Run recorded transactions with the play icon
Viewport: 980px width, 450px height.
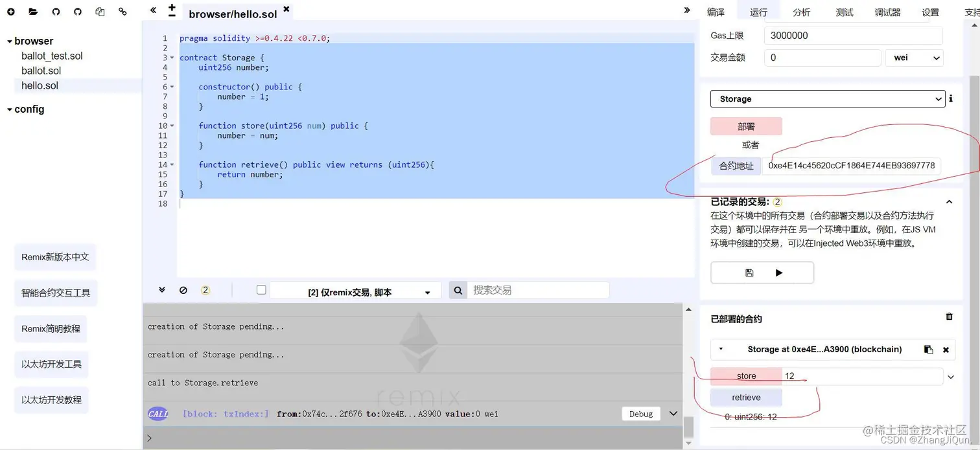tap(779, 273)
